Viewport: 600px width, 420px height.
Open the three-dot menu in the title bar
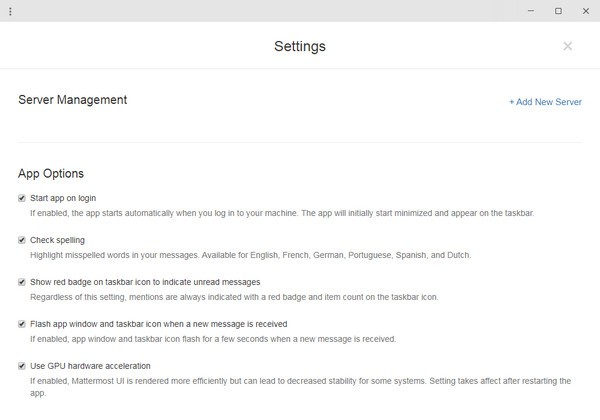coord(10,11)
